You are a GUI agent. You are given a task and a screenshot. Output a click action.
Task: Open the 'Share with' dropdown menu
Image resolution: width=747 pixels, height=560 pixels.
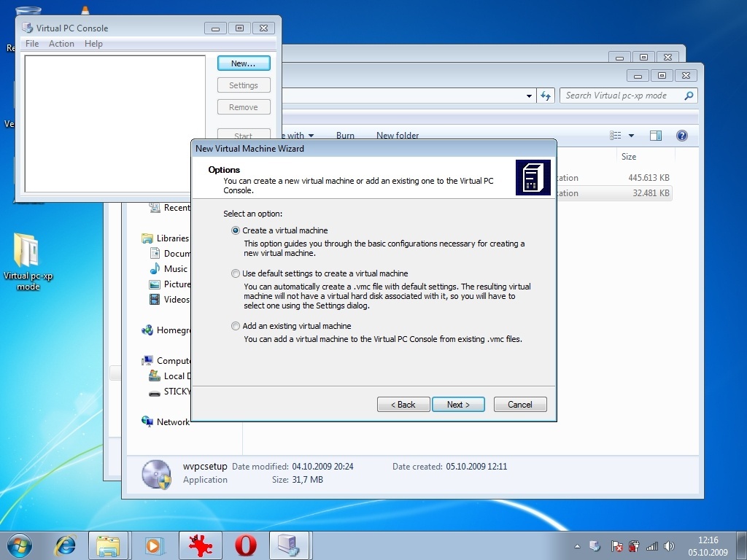299,136
